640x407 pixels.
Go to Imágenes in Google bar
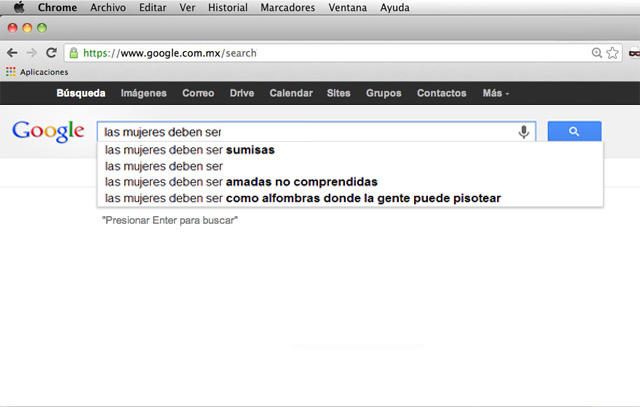coord(144,93)
